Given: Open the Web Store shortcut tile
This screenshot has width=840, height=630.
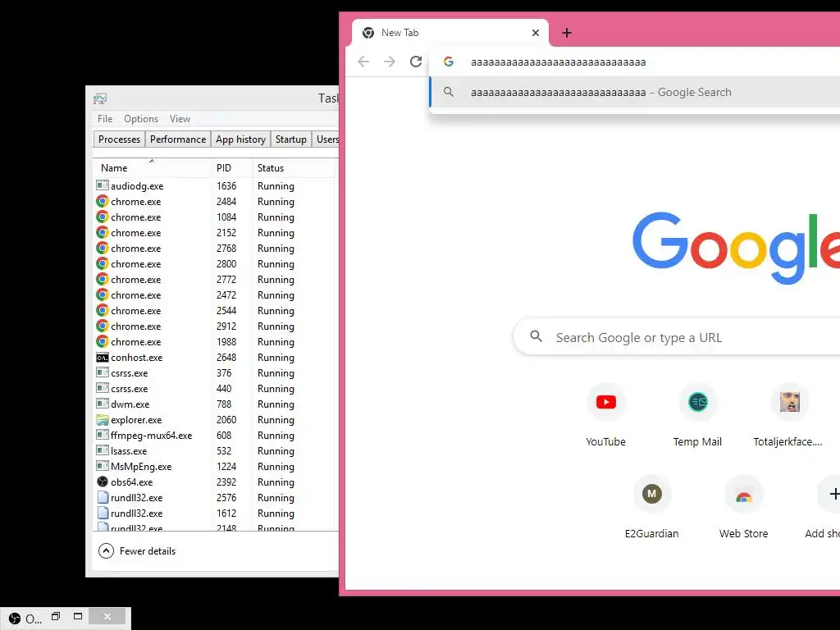Looking at the screenshot, I should coord(743,509).
